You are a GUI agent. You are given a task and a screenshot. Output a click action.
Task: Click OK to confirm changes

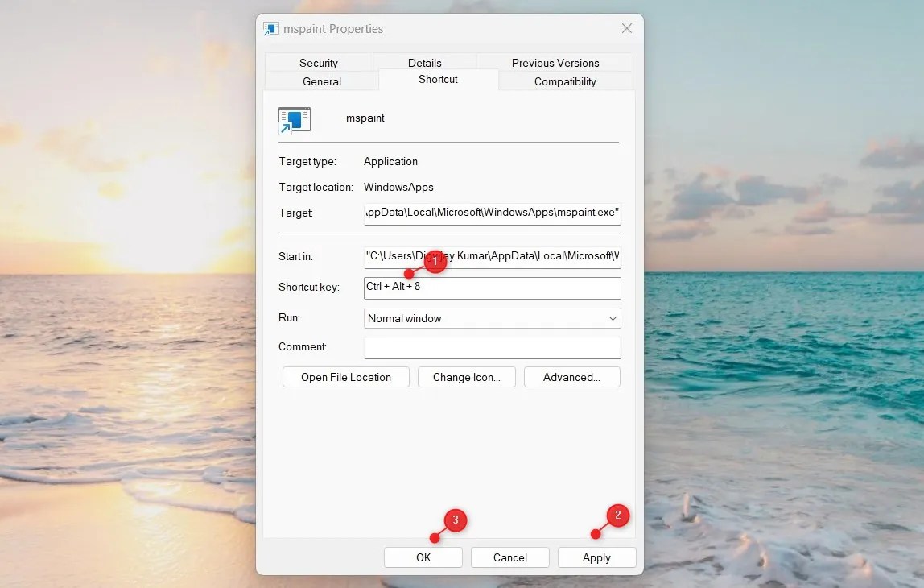pos(423,557)
